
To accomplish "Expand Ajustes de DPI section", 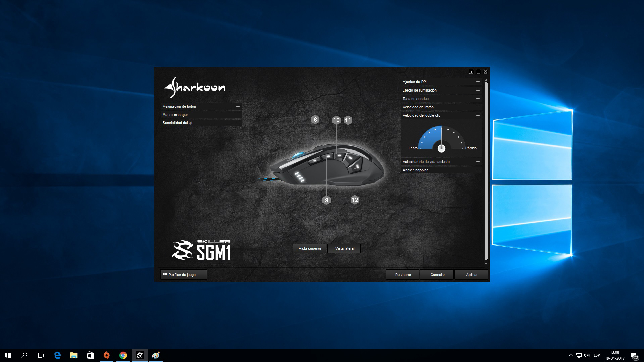I will (x=442, y=82).
